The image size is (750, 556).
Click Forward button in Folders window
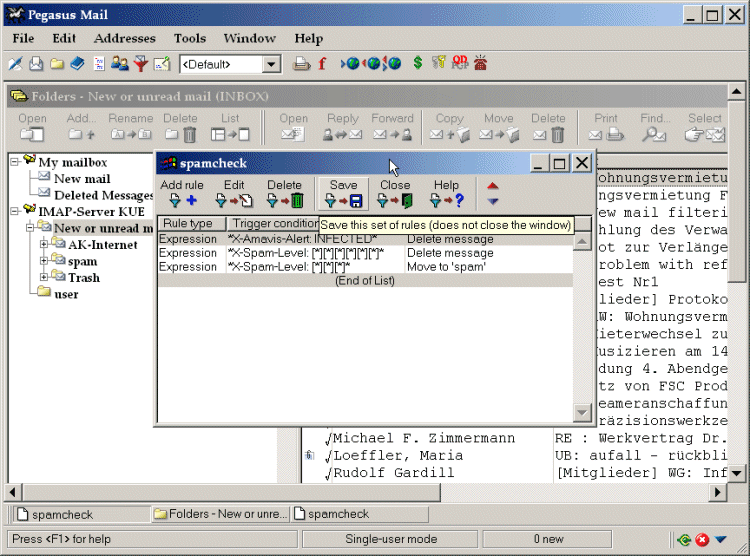(x=392, y=128)
